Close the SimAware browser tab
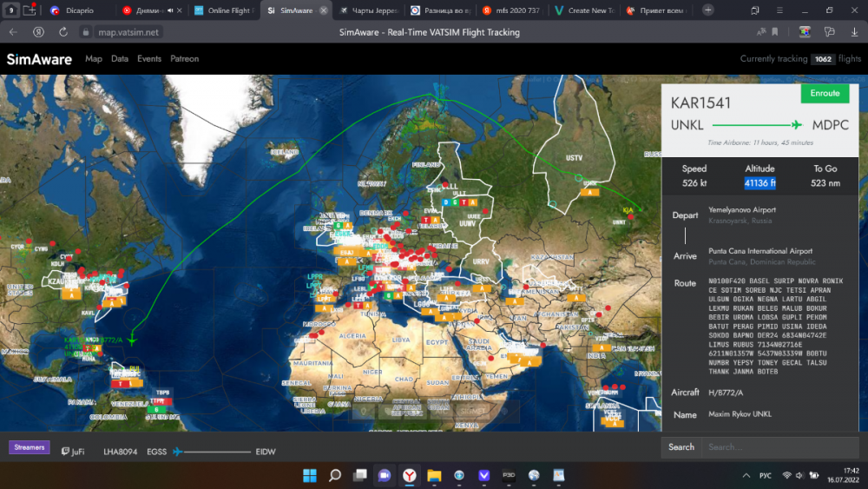Screen dimensions: 868x489 (x=324, y=10)
